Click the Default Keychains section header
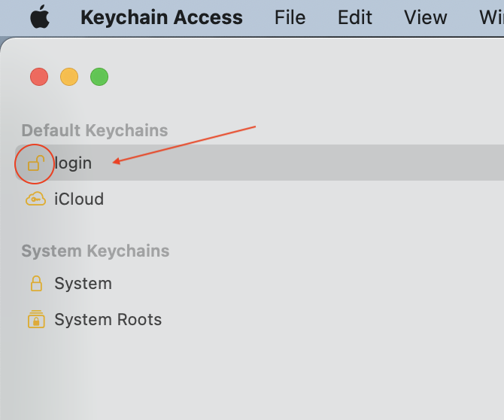The width and height of the screenshot is (504, 420). point(94,130)
